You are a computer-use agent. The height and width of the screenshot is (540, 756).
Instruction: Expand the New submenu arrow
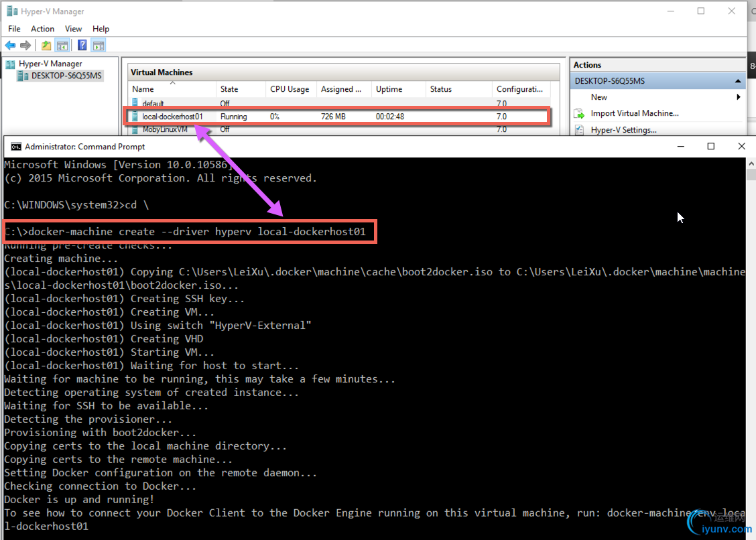pyautogui.click(x=738, y=97)
